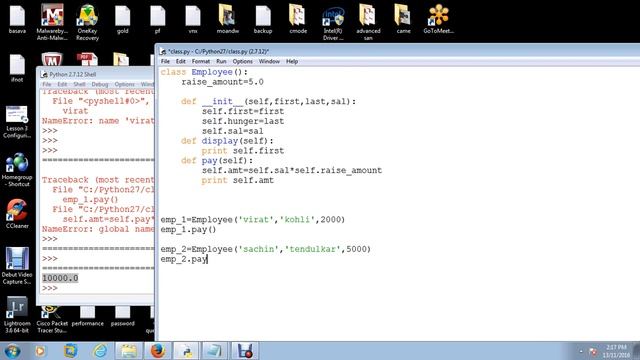The height and width of the screenshot is (360, 640).
Task: Click the 'self.hunger=last' line
Action: tap(243, 121)
